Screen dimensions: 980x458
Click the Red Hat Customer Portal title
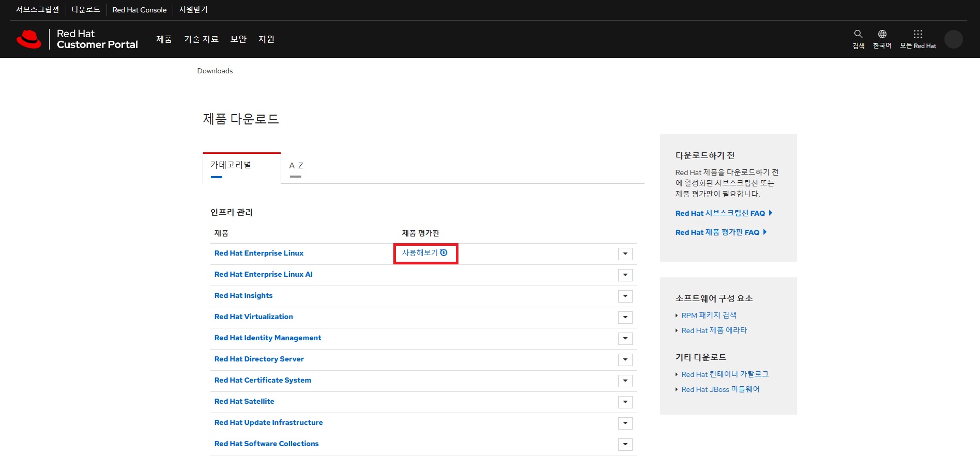97,39
